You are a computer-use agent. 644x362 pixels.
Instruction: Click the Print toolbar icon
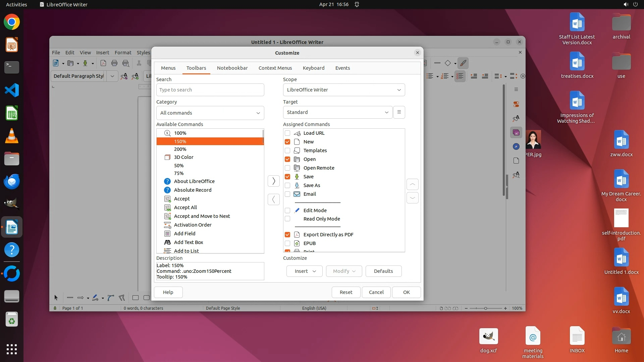tap(114, 63)
